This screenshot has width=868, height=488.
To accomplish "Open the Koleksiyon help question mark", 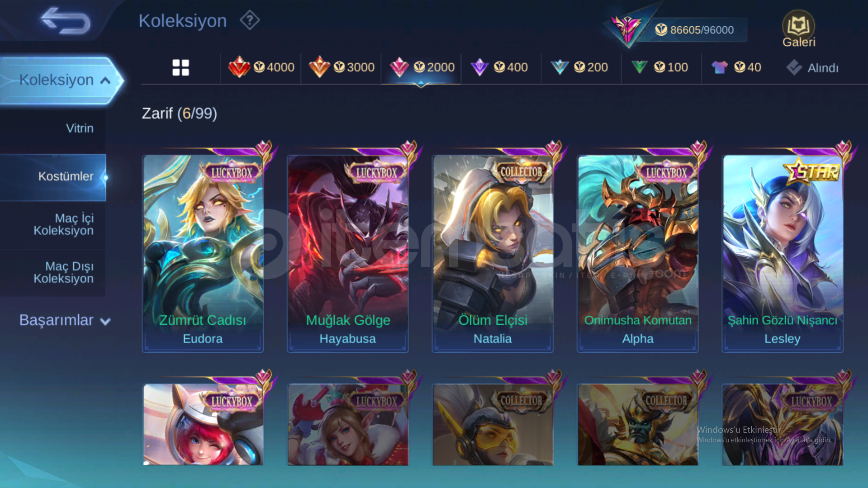I will pos(250,20).
